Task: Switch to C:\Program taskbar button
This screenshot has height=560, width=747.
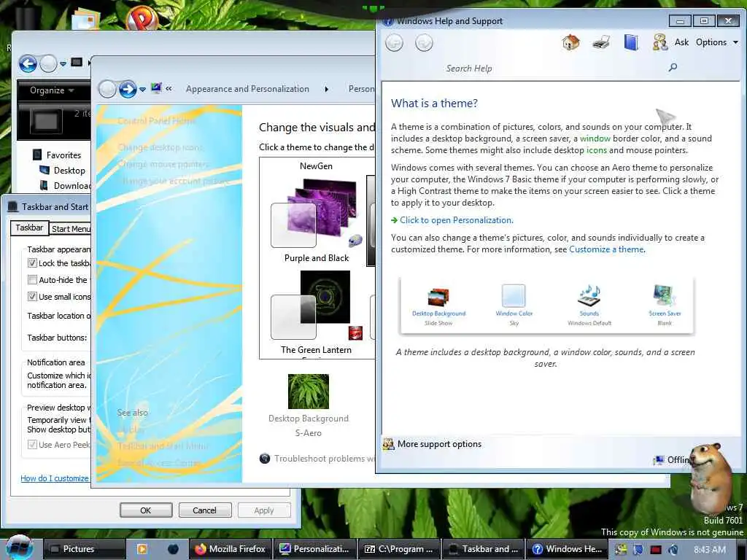Action: click(x=399, y=549)
